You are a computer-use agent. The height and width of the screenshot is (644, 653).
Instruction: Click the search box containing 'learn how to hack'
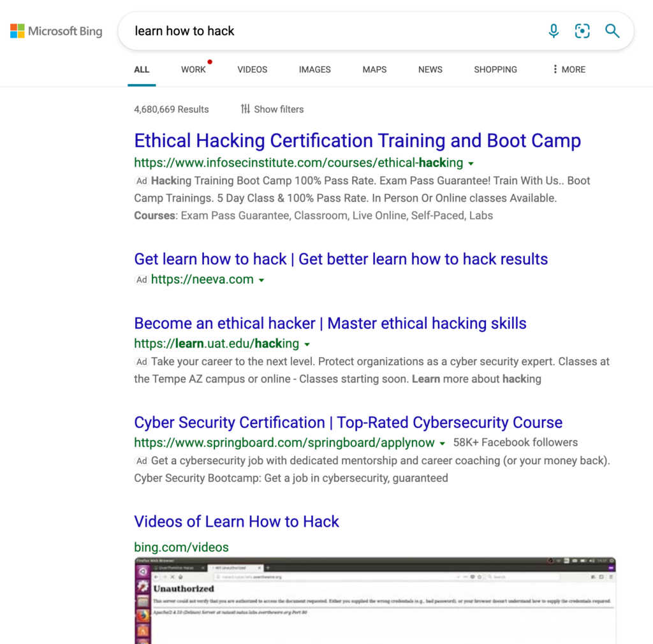(x=332, y=31)
